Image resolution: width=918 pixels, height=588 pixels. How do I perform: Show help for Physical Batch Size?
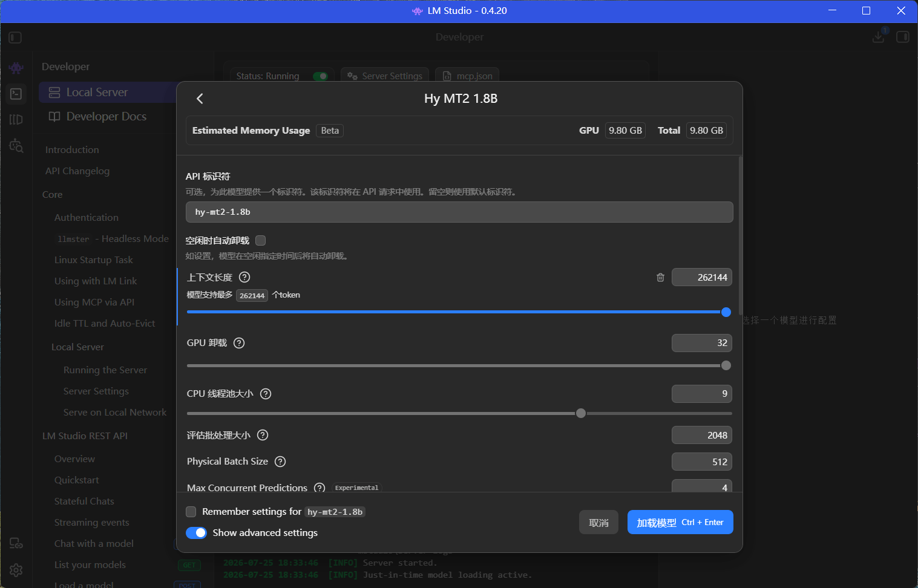pyautogui.click(x=280, y=462)
